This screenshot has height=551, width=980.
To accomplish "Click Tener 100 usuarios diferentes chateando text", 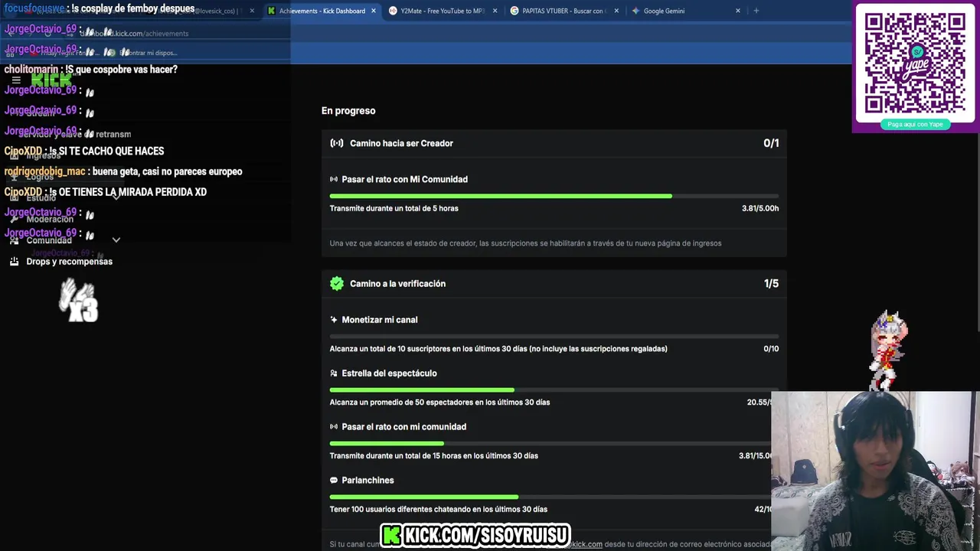I will (439, 510).
